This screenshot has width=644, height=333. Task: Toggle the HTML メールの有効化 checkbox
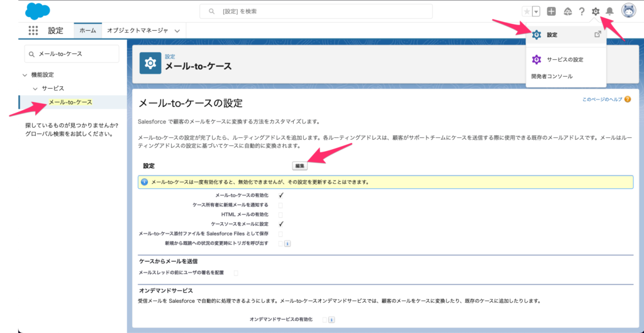coord(280,215)
